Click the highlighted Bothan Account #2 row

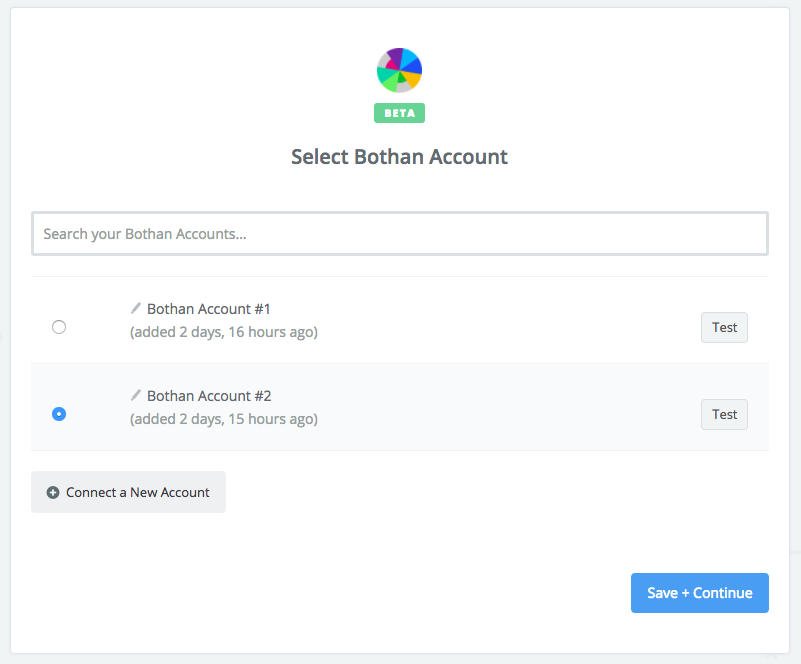click(400, 407)
